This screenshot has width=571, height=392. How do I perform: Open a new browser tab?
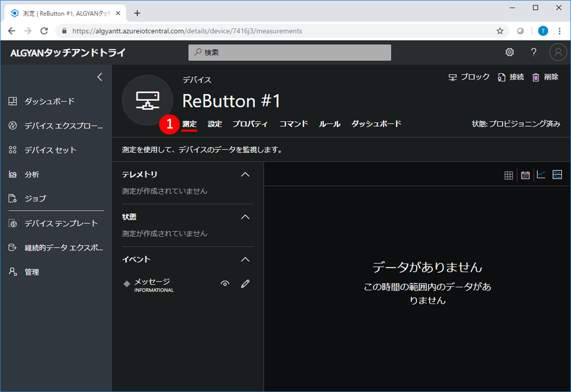[137, 13]
